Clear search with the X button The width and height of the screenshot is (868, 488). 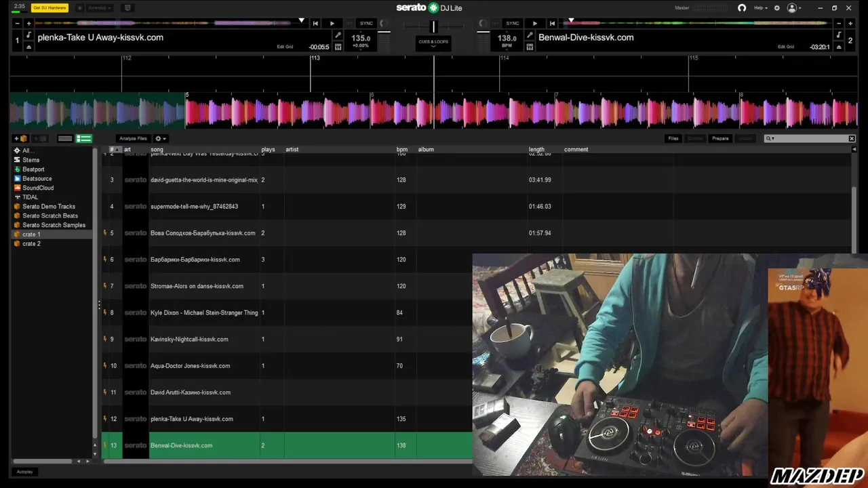(852, 138)
